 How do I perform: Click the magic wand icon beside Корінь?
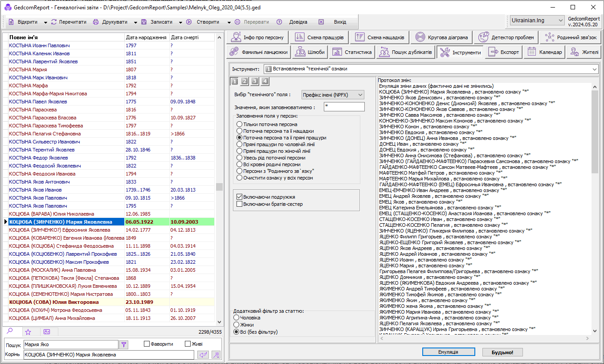point(216,355)
